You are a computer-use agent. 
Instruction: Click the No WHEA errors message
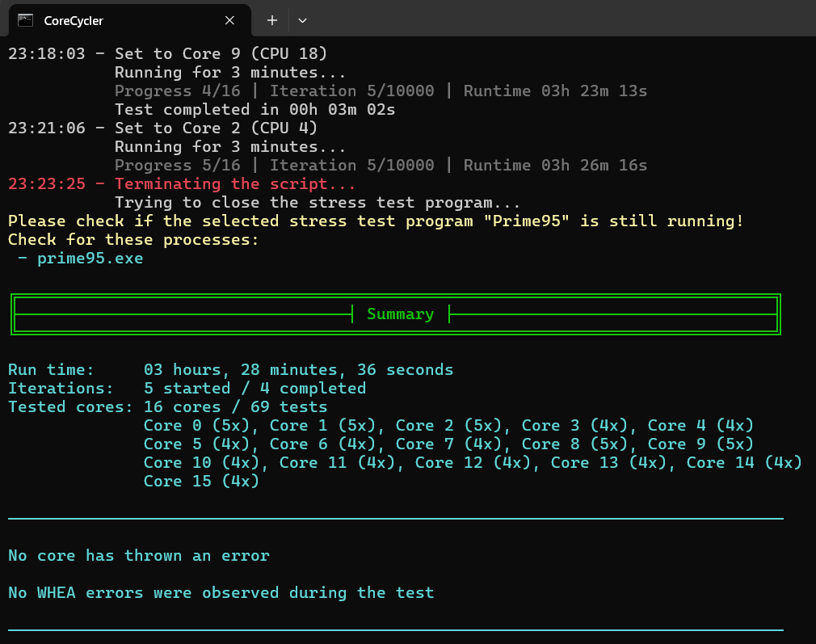tap(221, 593)
